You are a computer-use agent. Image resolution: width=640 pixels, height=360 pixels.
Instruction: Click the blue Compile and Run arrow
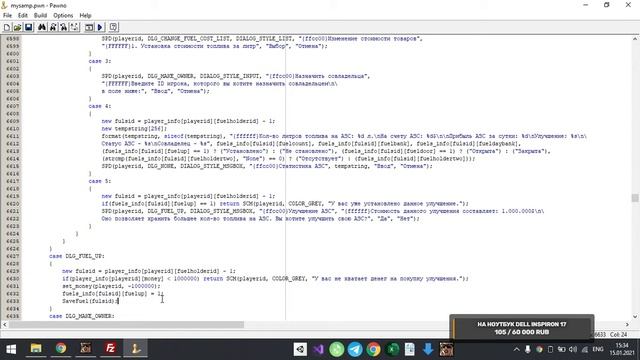[100, 27]
